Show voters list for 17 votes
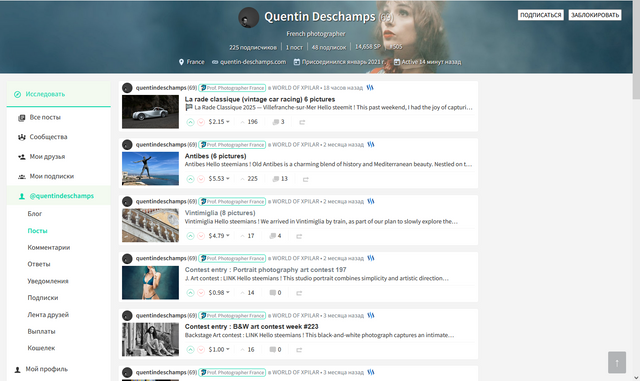 [x=247, y=236]
